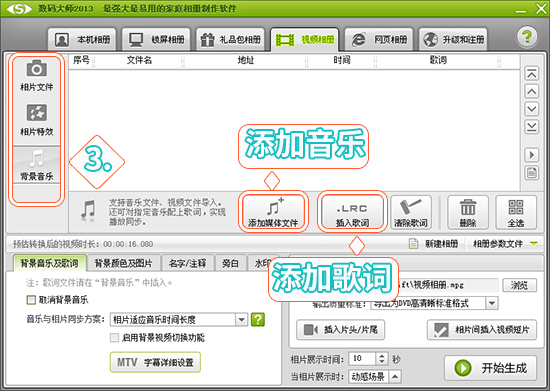550x391 pixels.
Task: Open help with the round question mark
Action: click(x=527, y=37)
